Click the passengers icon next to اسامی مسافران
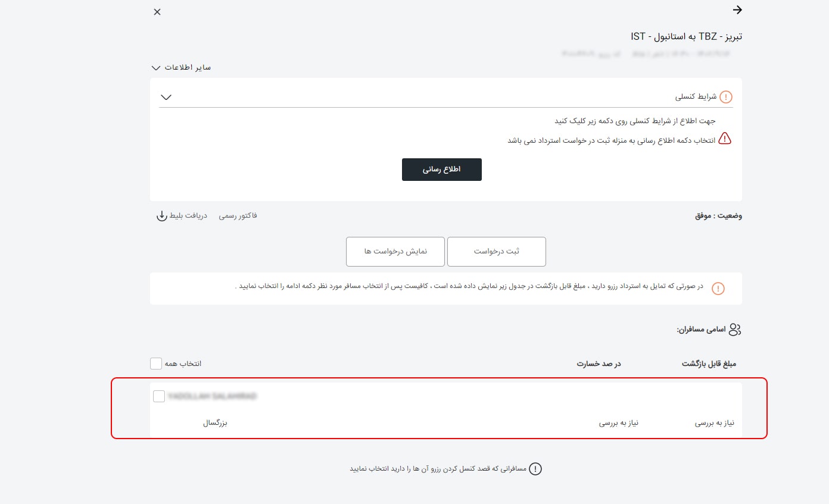829x504 pixels. [x=735, y=328]
